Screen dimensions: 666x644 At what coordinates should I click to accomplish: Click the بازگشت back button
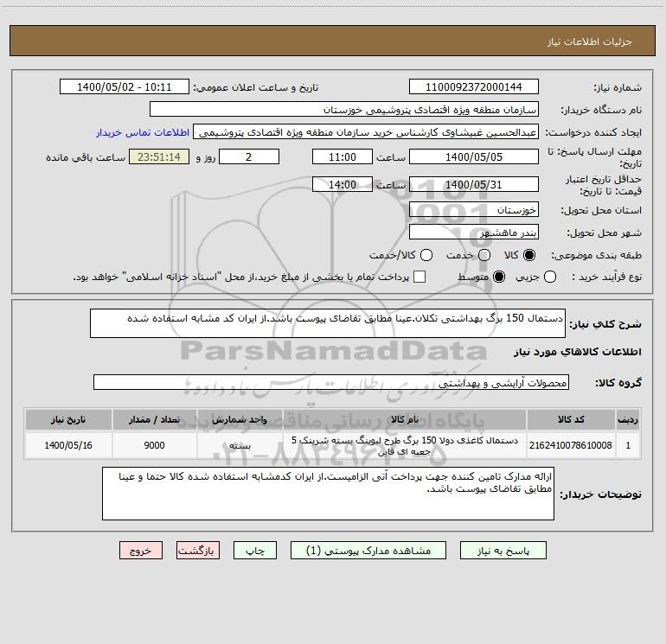pyautogui.click(x=198, y=551)
